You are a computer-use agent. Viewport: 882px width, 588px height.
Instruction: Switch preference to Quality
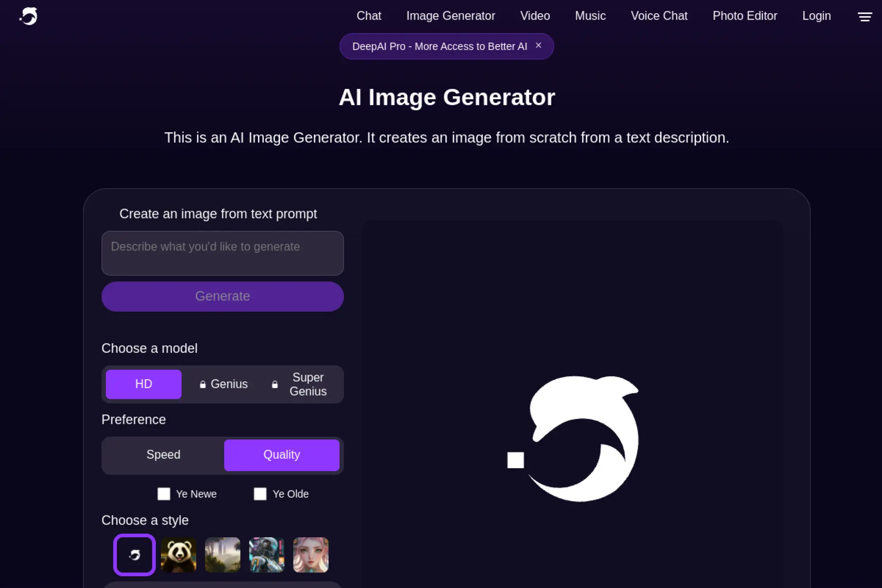click(281, 455)
